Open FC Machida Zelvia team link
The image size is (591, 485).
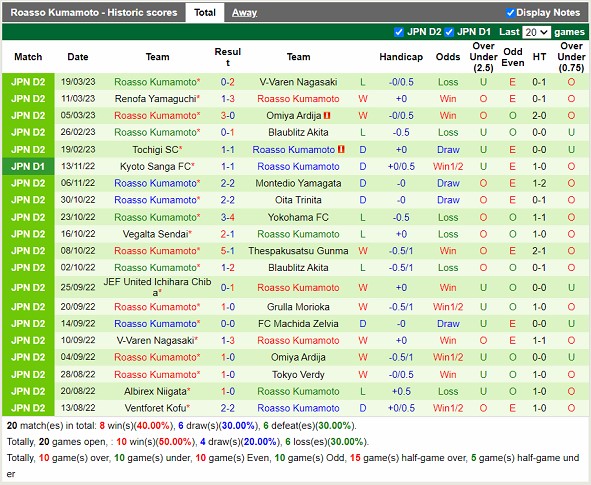click(298, 324)
